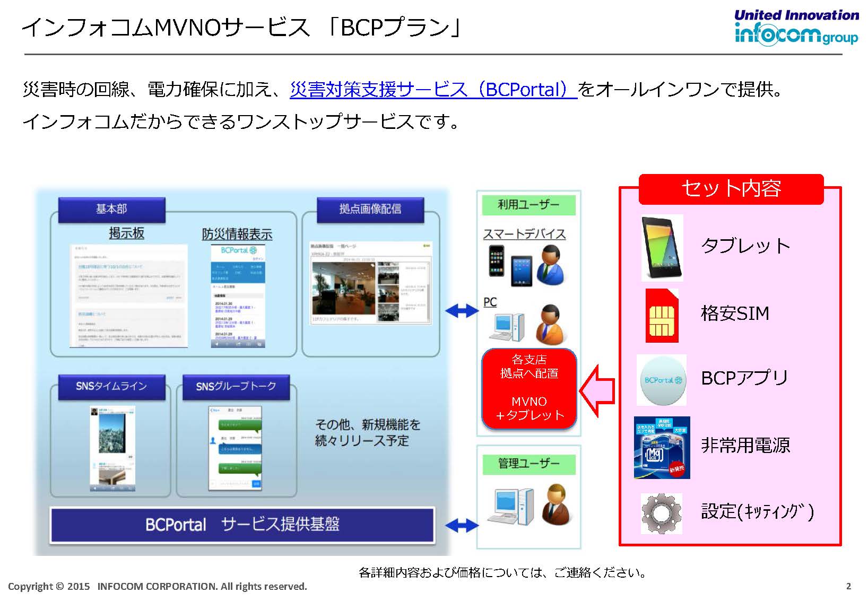Click the desktop computer icon under 管理ユーザー
Screen dimensions: 868x601
pyautogui.click(x=511, y=507)
